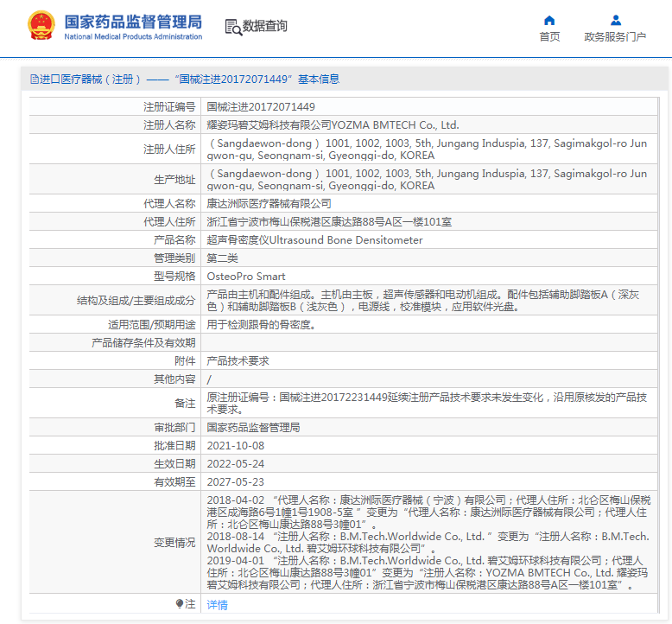Click 国家药品监督管理局 header title
The image size is (672, 624).
pos(133,22)
